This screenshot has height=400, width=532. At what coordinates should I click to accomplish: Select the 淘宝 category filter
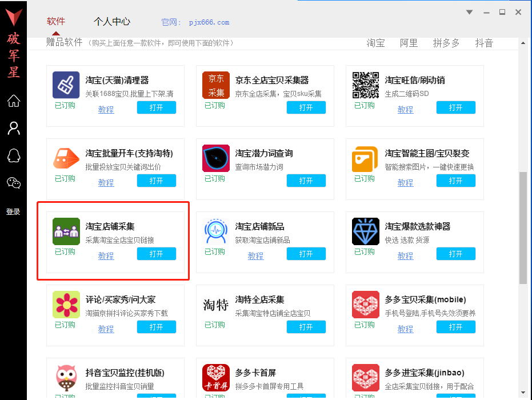(x=375, y=43)
